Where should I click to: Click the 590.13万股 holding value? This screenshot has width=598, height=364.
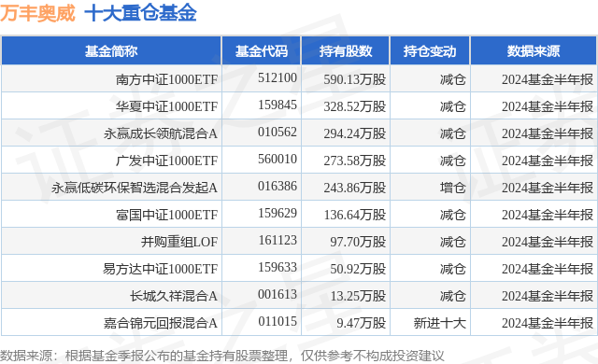355,79
